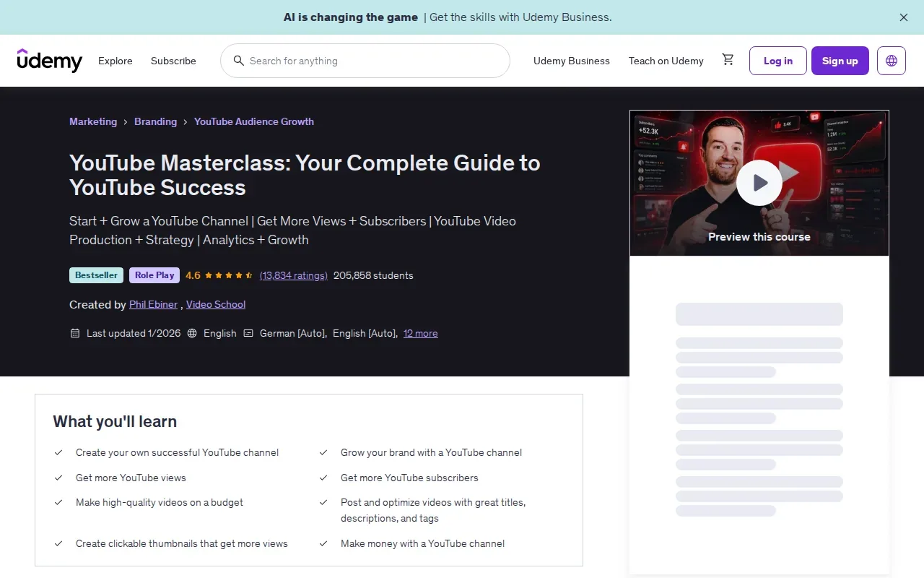Open the Video School instructor profile
This screenshot has height=578, width=924.
click(216, 304)
